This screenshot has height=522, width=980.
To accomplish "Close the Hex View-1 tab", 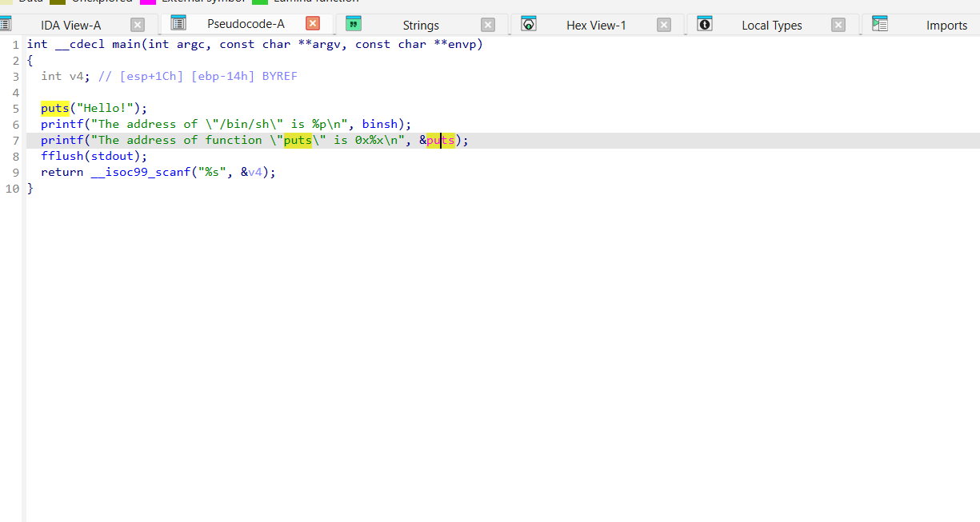I will tap(664, 25).
